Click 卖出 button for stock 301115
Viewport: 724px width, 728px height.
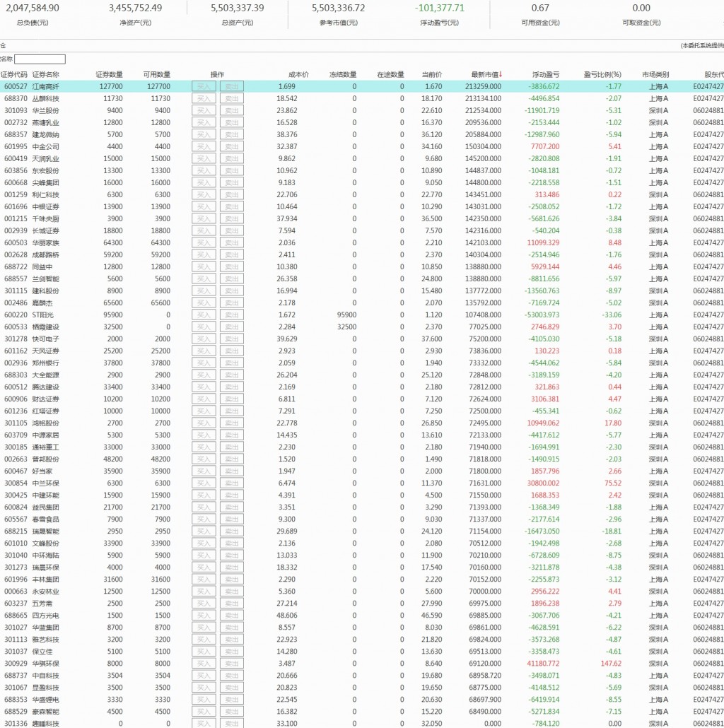click(232, 290)
